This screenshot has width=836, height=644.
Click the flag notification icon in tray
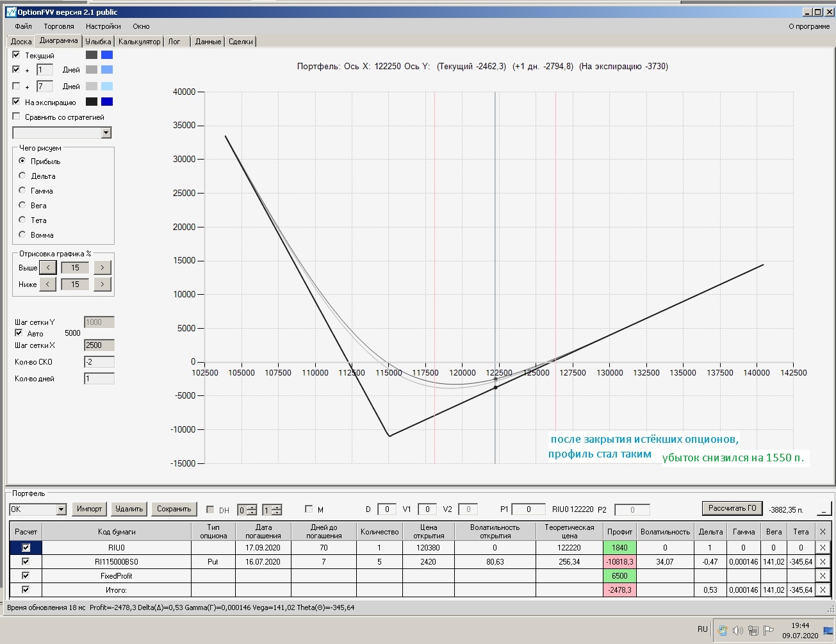[x=769, y=631]
